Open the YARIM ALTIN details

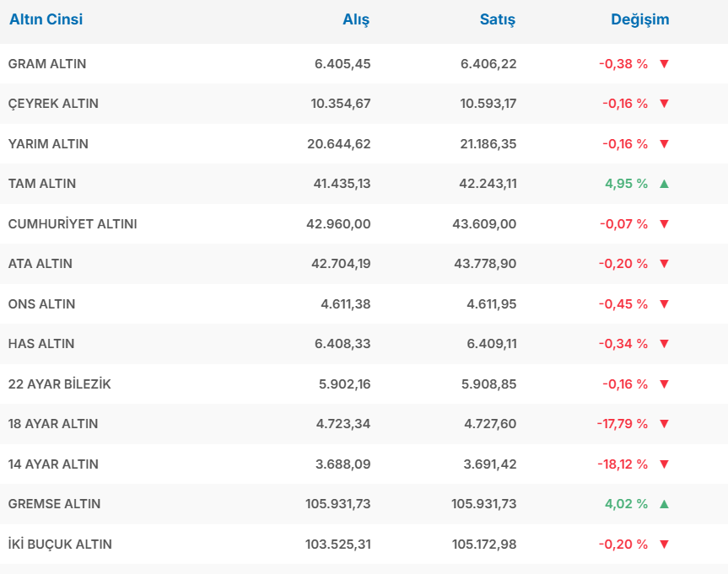point(48,144)
